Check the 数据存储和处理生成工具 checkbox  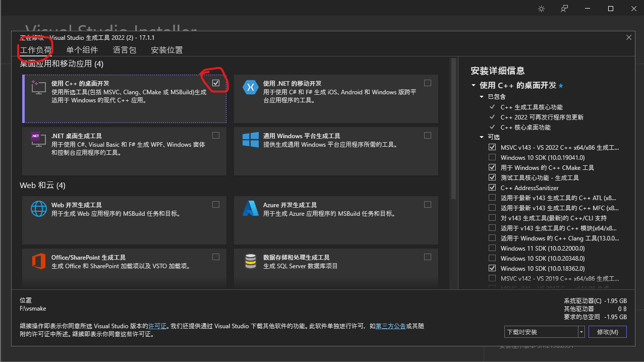(428, 257)
